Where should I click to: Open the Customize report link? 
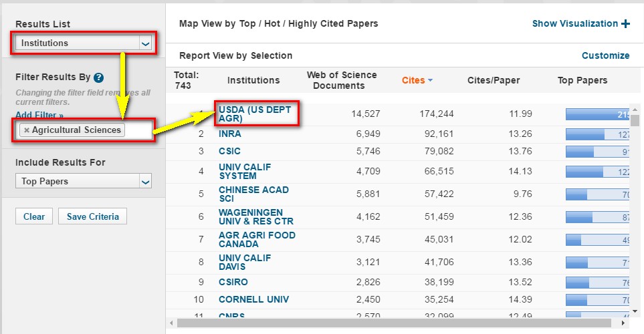(x=605, y=55)
